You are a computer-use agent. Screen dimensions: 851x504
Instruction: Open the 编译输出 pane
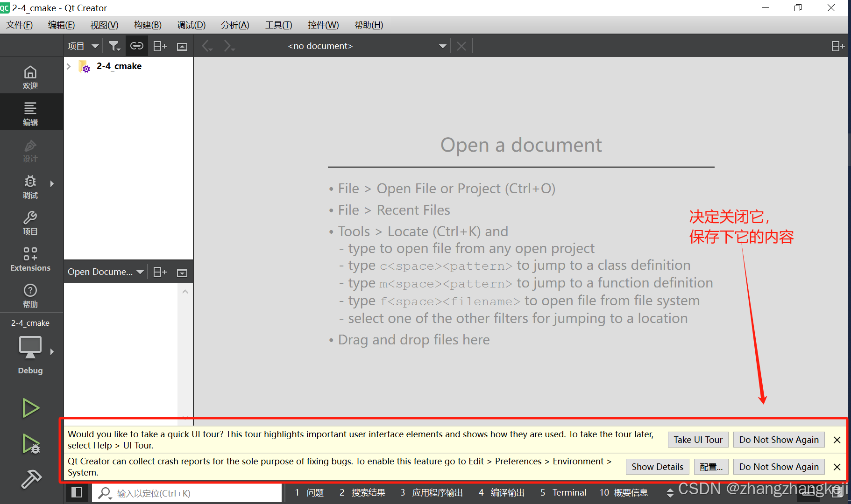click(502, 493)
